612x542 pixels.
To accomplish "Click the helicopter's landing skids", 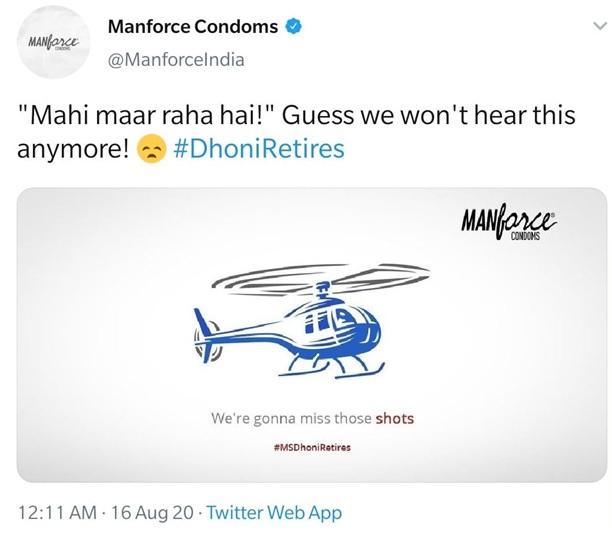I will (332, 368).
